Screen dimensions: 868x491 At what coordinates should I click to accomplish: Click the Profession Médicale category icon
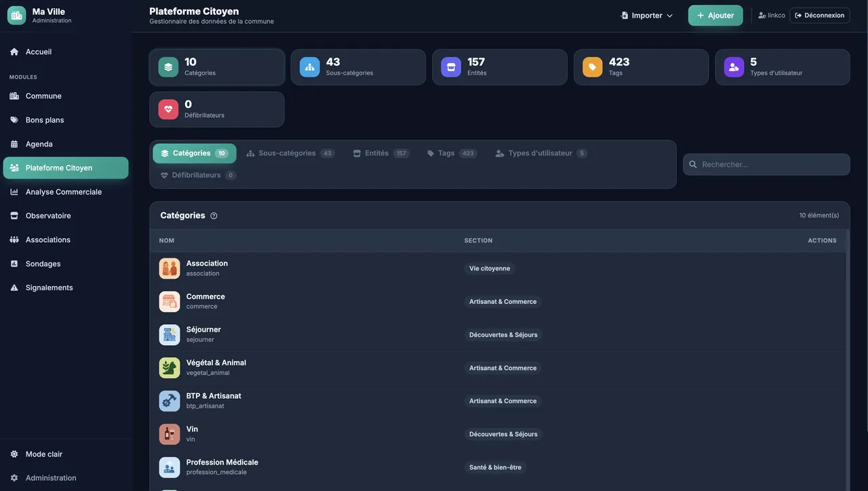[x=170, y=467]
